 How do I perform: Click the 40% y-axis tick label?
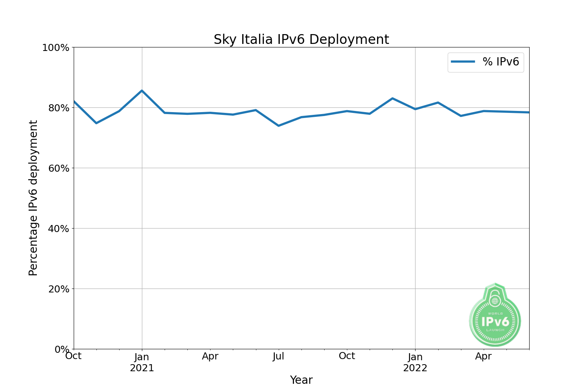[x=58, y=229]
